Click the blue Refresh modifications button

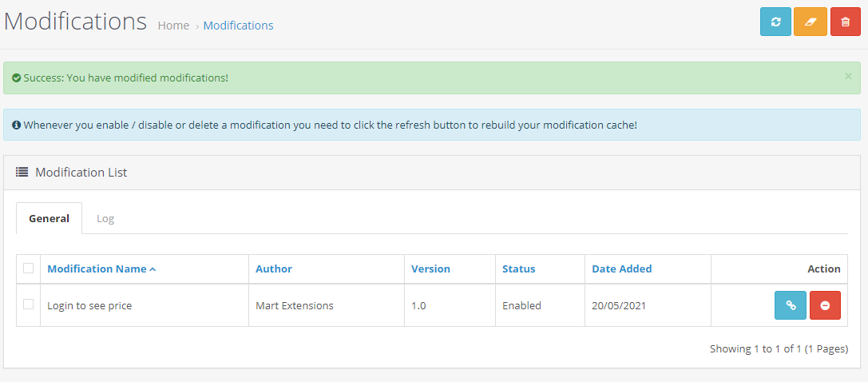[775, 22]
